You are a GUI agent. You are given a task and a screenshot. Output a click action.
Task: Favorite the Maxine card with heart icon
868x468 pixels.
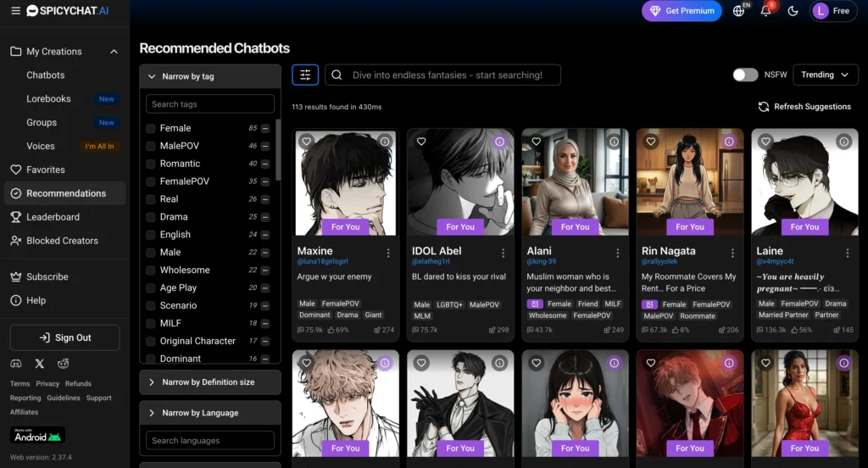click(x=306, y=142)
